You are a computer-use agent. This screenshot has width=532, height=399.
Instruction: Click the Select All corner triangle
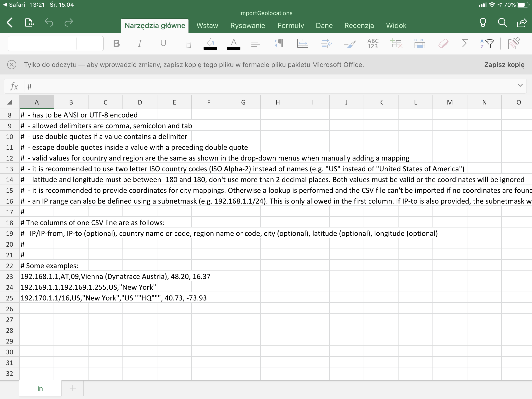pos(10,102)
